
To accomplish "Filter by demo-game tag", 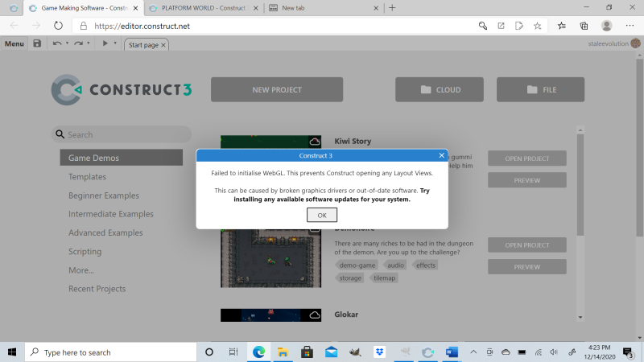I will click(357, 265).
